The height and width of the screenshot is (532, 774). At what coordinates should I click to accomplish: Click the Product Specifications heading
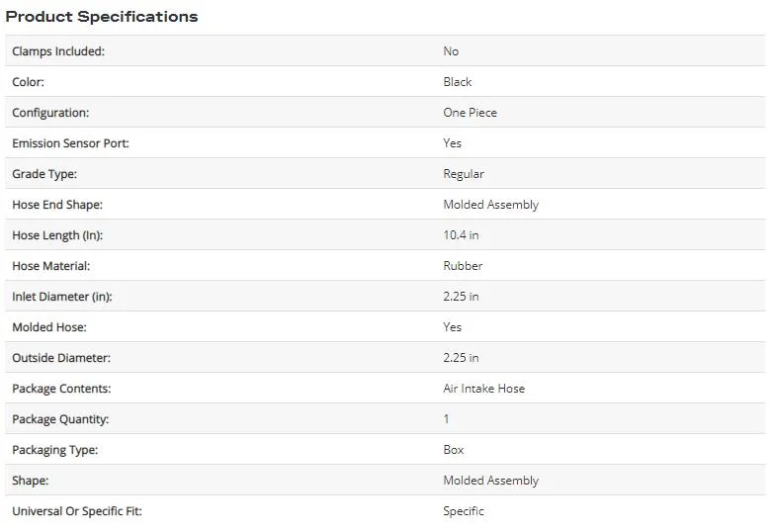point(102,17)
